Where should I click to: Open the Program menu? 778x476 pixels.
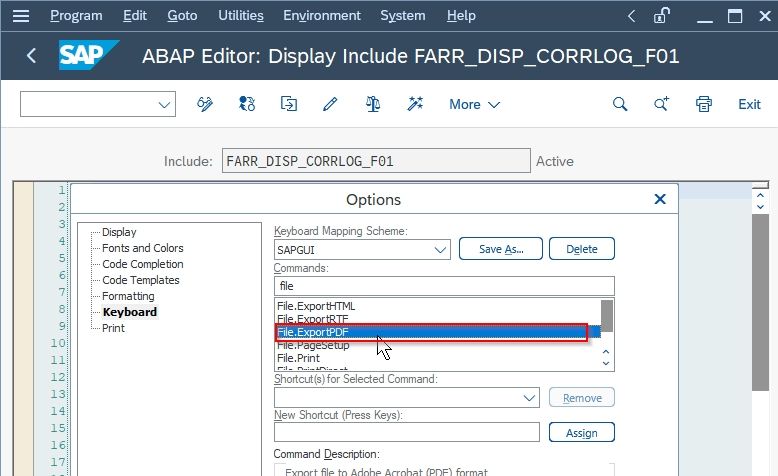(x=76, y=16)
